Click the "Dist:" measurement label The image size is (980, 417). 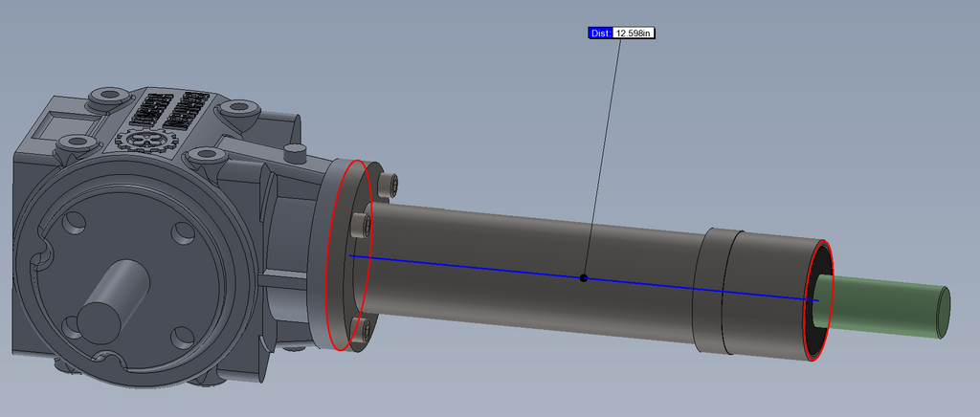[600, 33]
